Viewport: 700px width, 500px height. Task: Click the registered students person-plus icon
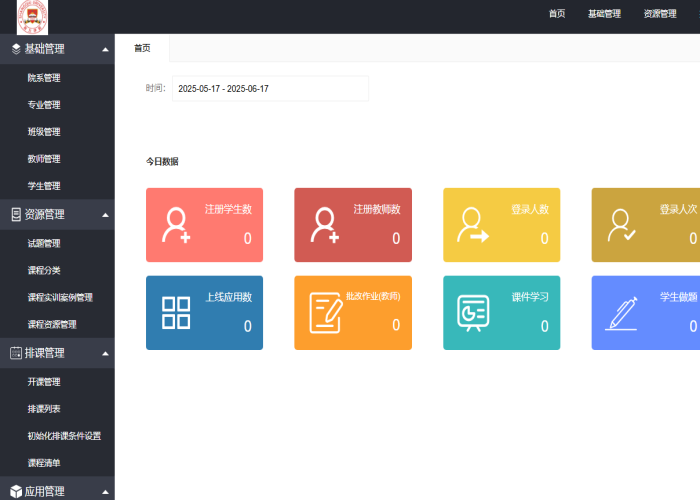click(x=177, y=225)
